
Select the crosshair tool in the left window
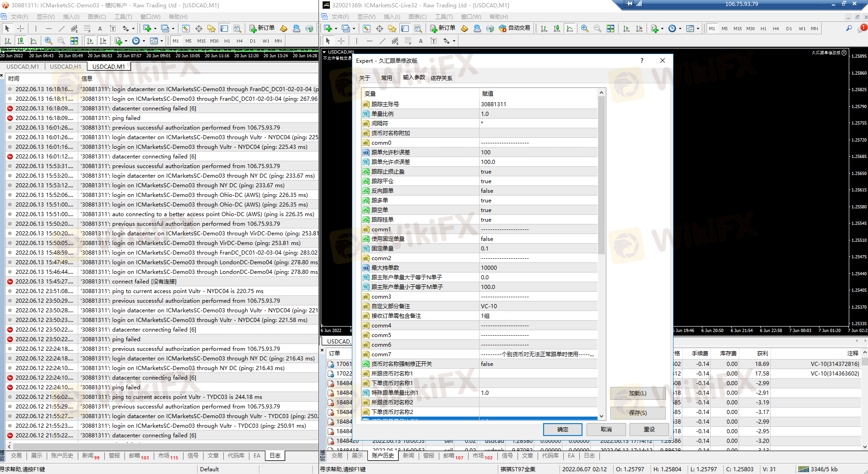tap(20, 28)
